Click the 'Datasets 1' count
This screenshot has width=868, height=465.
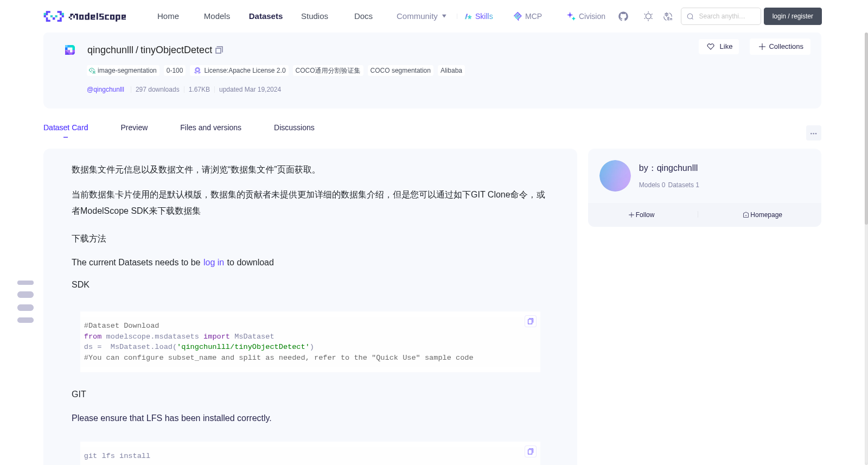[684, 185]
